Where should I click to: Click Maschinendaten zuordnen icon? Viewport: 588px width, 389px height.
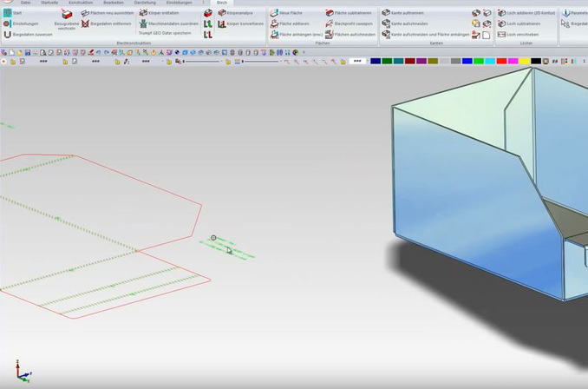click(143, 23)
